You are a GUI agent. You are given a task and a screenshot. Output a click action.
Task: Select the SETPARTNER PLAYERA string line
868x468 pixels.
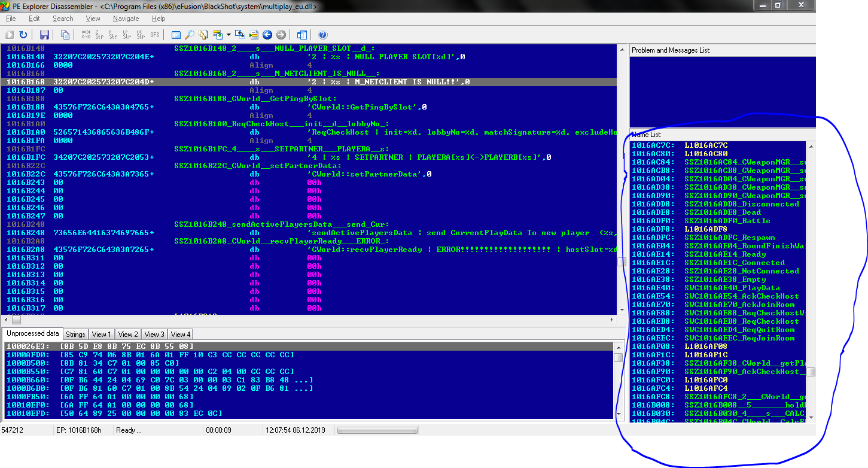pyautogui.click(x=310, y=157)
